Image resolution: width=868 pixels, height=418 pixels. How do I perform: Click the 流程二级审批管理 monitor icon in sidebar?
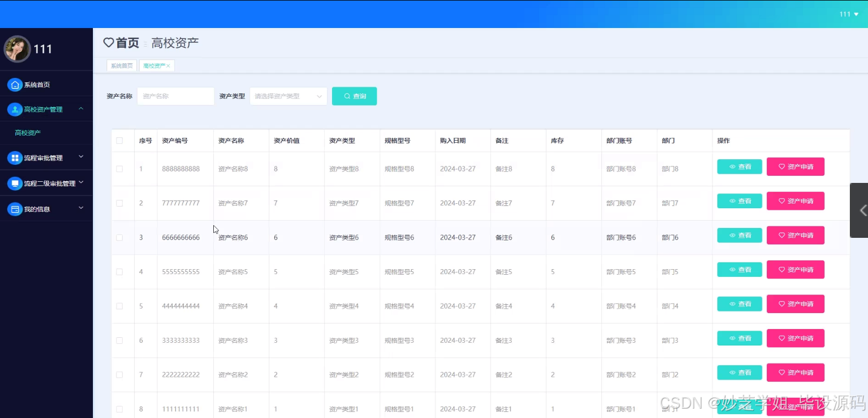click(x=15, y=183)
